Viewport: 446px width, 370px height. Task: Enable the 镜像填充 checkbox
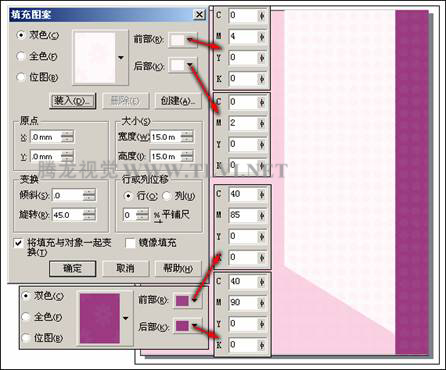[x=130, y=243]
